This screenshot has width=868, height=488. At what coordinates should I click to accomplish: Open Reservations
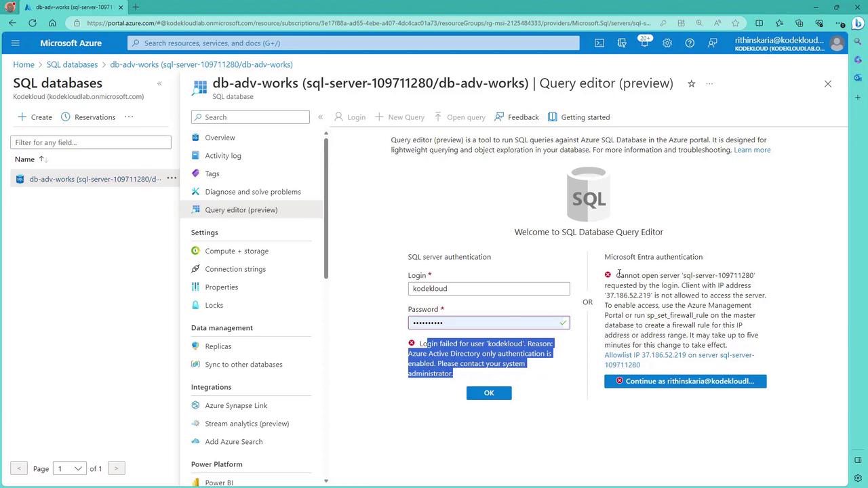[x=88, y=117]
